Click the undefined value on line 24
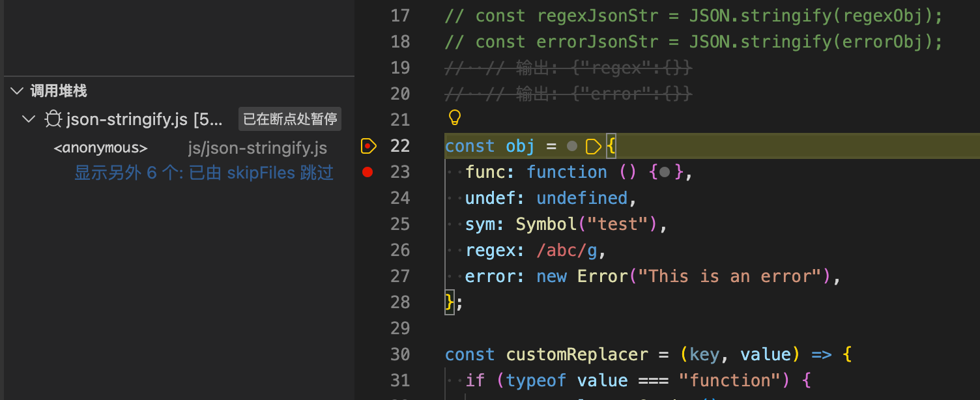The width and height of the screenshot is (980, 400). tap(582, 198)
